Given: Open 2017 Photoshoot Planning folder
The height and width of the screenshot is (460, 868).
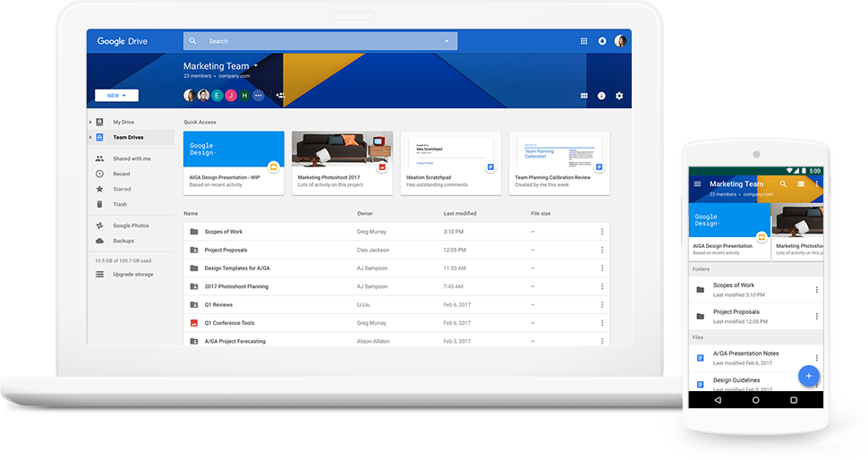Looking at the screenshot, I should coord(396,286).
